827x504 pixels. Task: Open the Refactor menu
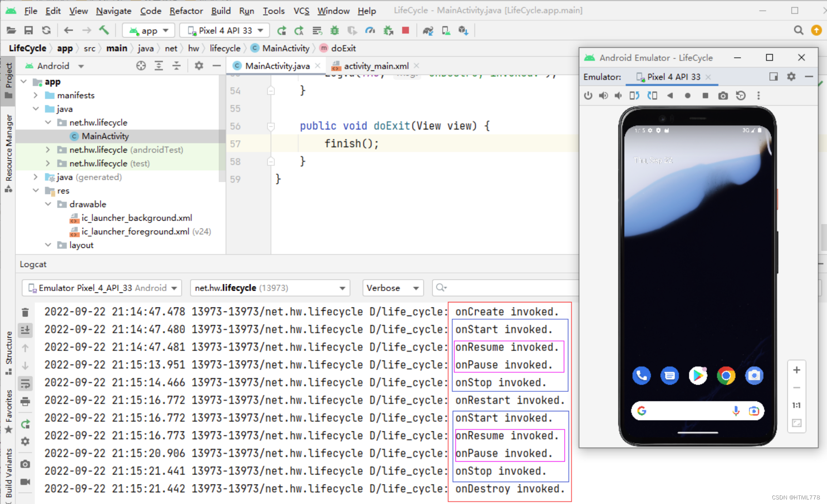click(186, 10)
